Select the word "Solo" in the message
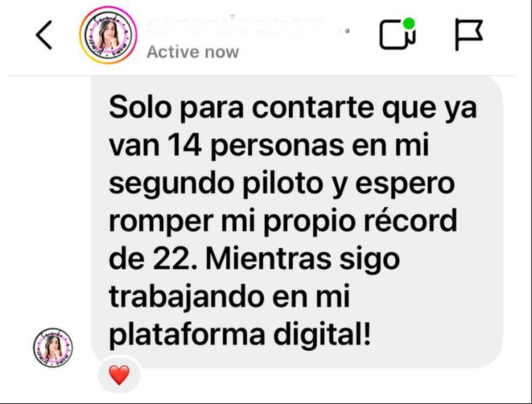 click(140, 107)
